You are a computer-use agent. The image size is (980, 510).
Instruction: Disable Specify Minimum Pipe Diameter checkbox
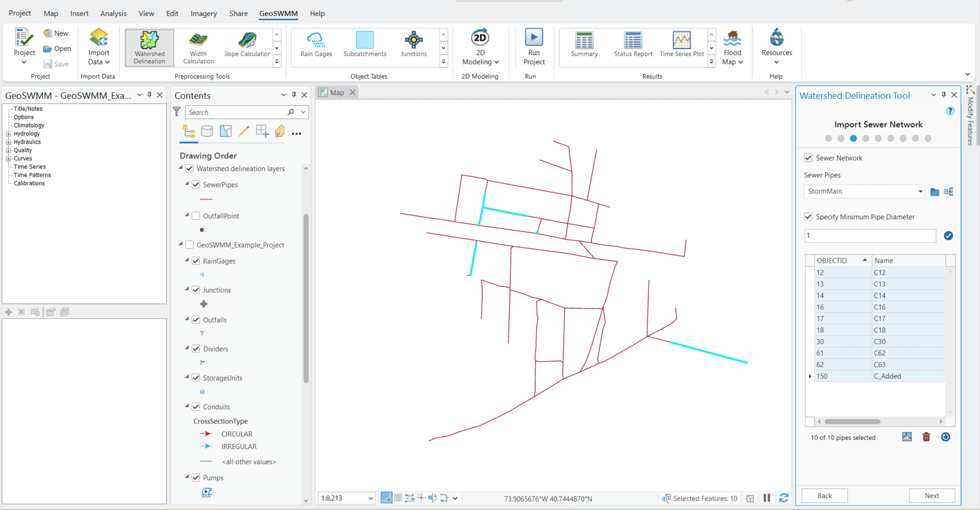coord(808,217)
